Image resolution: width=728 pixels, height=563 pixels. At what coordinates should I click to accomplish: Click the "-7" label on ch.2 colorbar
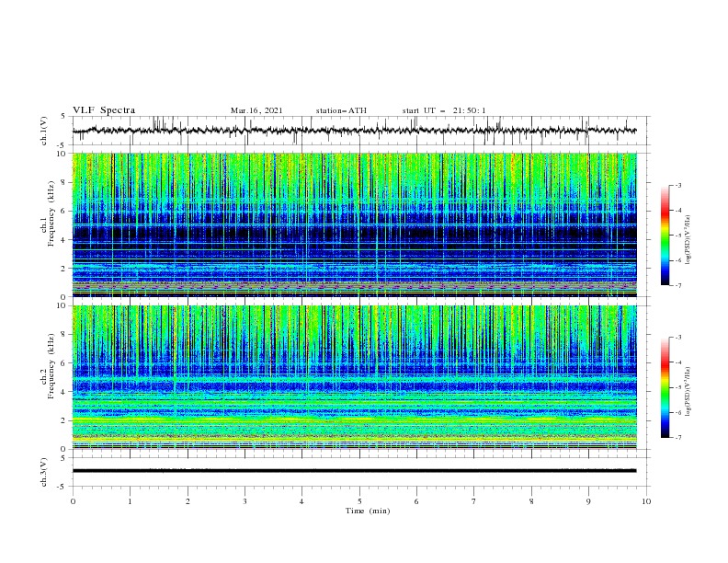pyautogui.click(x=677, y=437)
